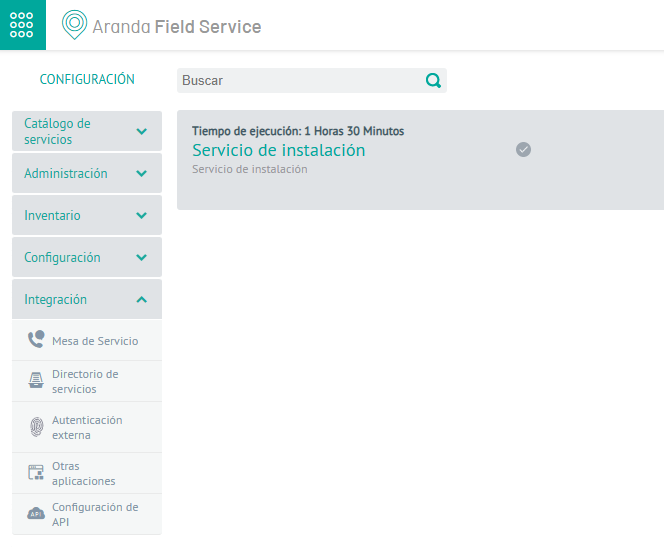Open the app grid menu icon
Viewport: 664px width, 548px height.
point(22,25)
